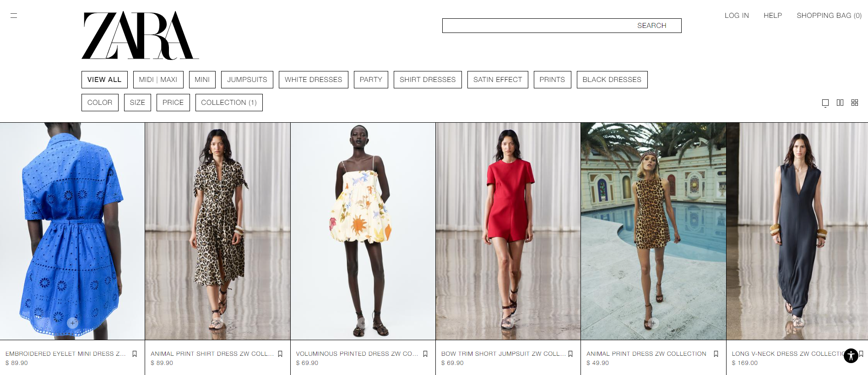Viewport: 868px width, 375px height.
Task: Quick-add plus icon on poolside animal print dress
Action: 653,323
